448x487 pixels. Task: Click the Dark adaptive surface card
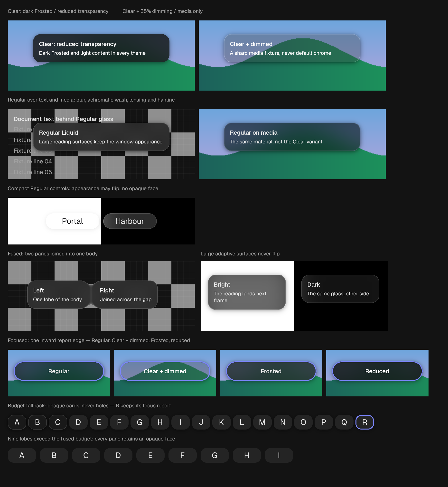[340, 289]
